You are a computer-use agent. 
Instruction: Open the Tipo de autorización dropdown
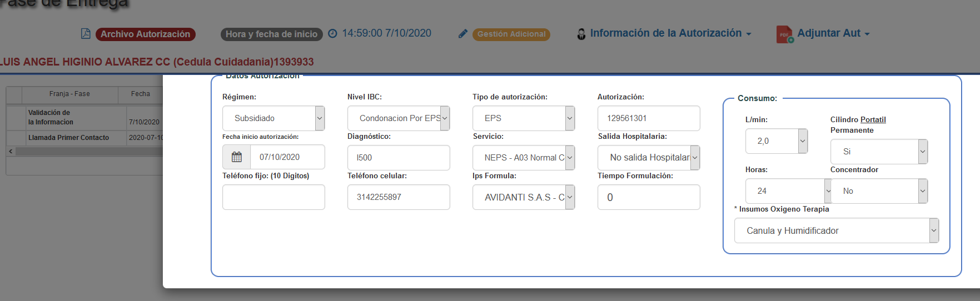[x=524, y=118]
